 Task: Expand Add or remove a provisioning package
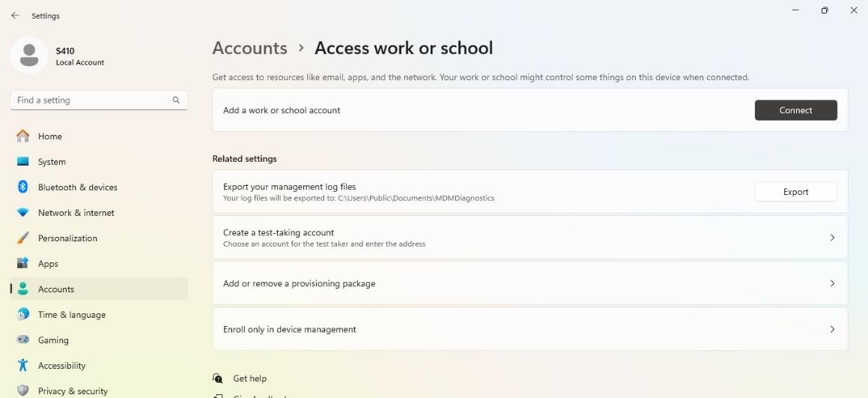831,283
